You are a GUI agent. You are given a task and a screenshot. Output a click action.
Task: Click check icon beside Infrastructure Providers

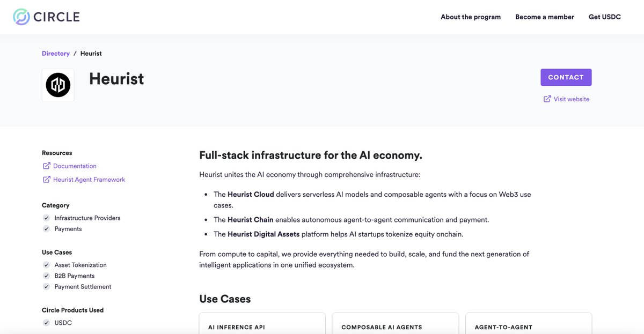pyautogui.click(x=46, y=218)
